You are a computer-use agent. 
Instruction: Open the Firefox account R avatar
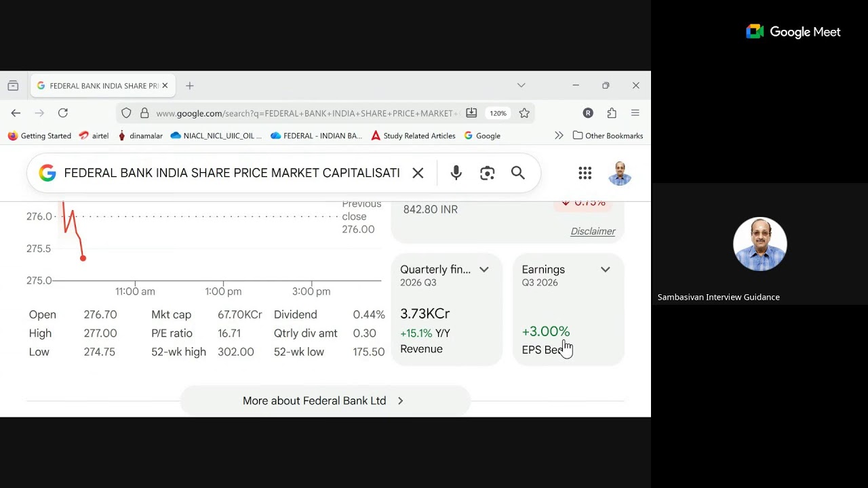(x=588, y=113)
